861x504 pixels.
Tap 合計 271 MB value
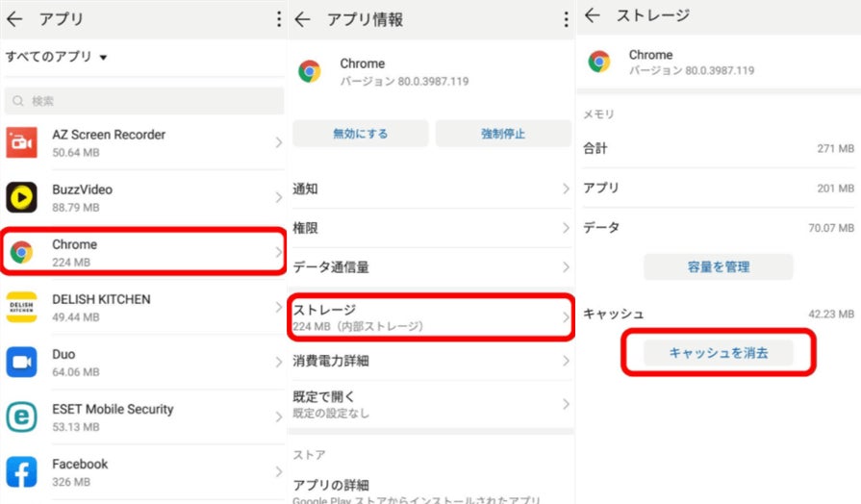835,149
